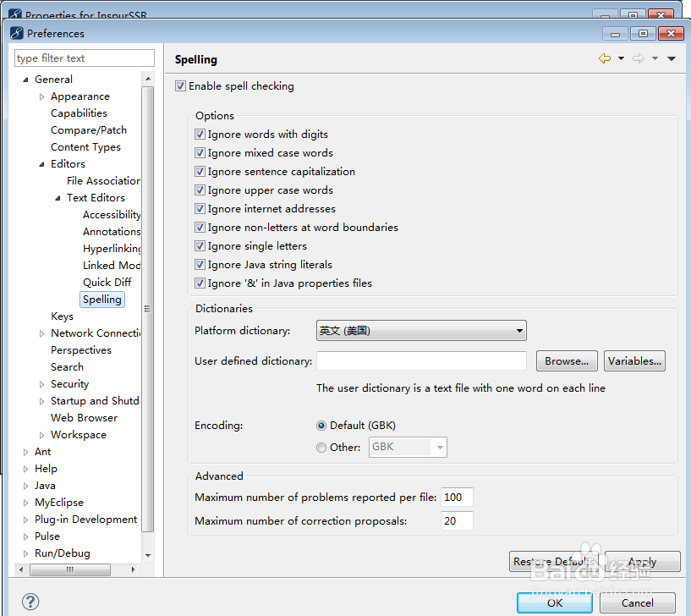Expand the MyEclipse tree node
691x616 pixels.
click(25, 503)
